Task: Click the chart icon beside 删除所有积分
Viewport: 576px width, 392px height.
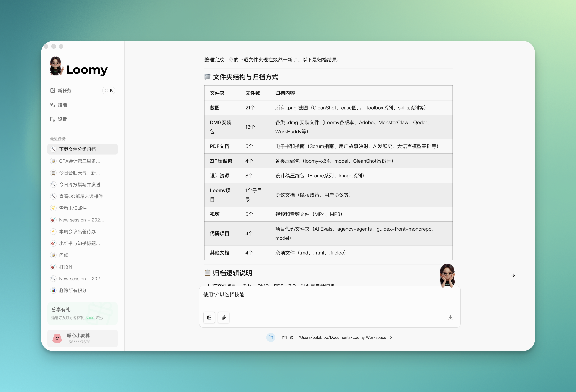Action: click(x=54, y=290)
